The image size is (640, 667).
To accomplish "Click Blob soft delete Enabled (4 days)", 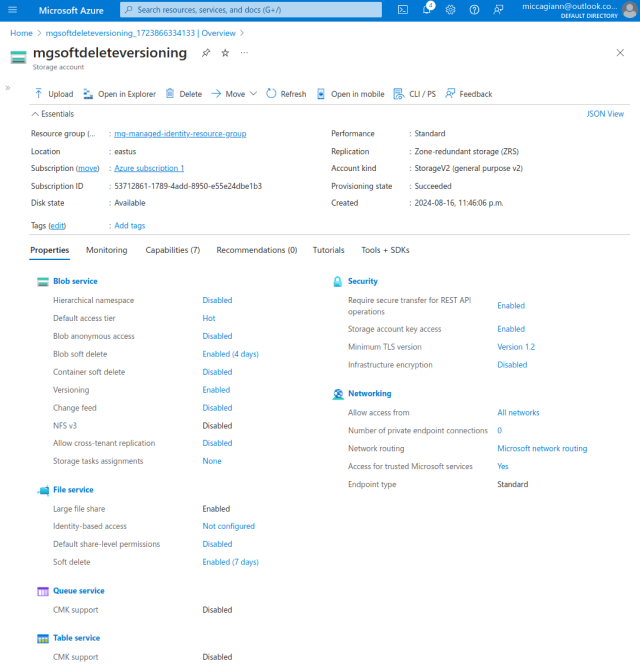I will (x=230, y=354).
